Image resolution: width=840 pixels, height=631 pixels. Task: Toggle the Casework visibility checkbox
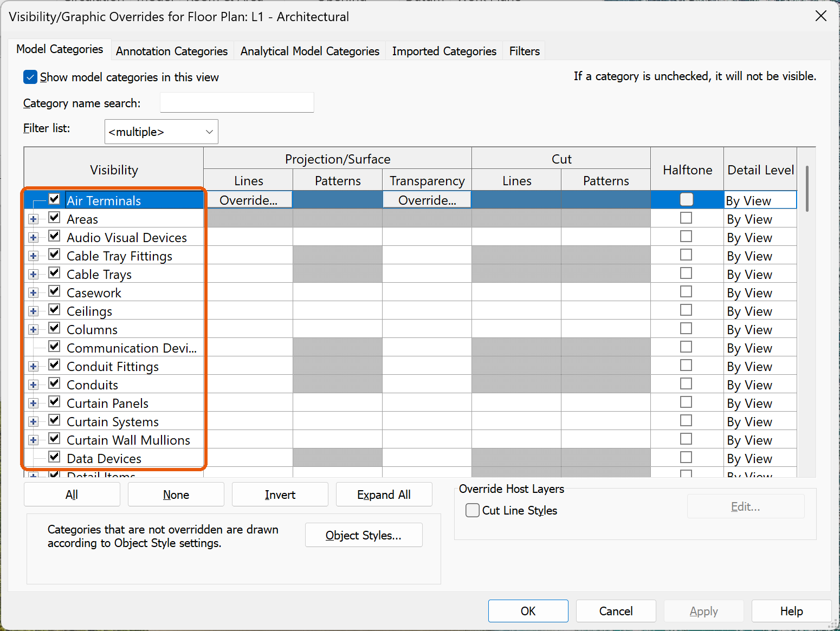(x=54, y=291)
